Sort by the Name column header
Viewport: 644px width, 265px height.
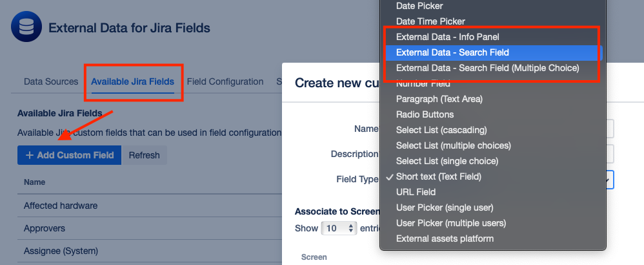[35, 182]
